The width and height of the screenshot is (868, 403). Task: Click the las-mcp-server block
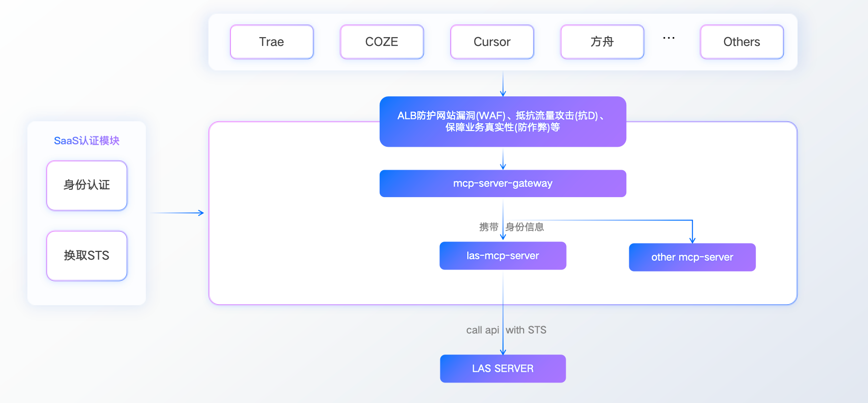(x=503, y=256)
